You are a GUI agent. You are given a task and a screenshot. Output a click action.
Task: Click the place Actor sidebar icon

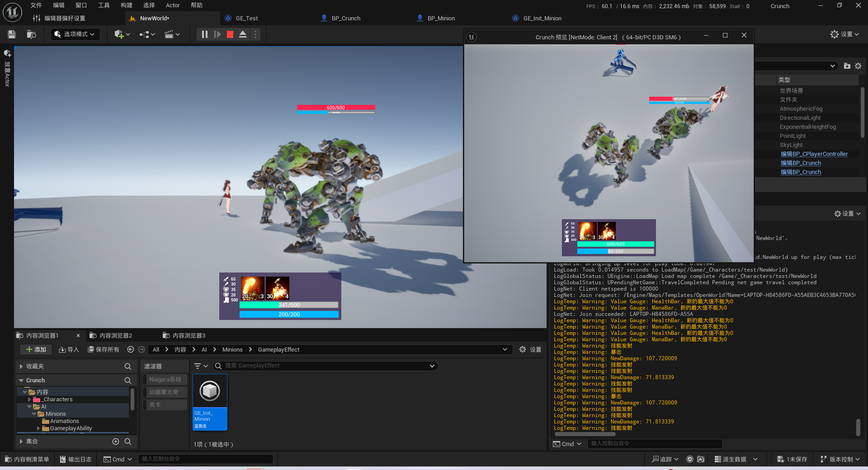tap(7, 53)
